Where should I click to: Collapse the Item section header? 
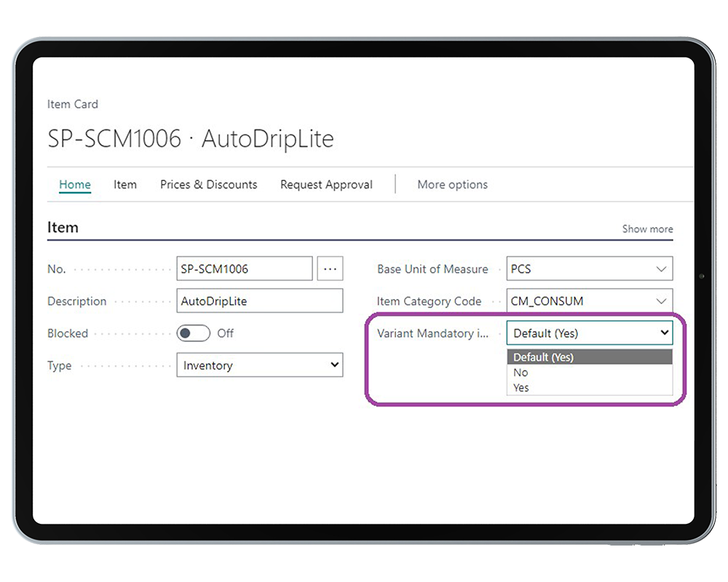[63, 228]
